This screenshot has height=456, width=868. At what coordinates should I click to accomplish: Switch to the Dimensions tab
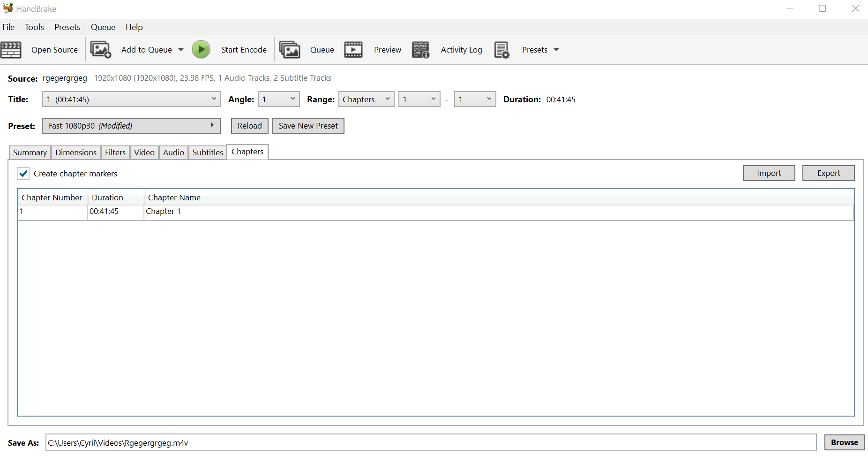point(76,152)
